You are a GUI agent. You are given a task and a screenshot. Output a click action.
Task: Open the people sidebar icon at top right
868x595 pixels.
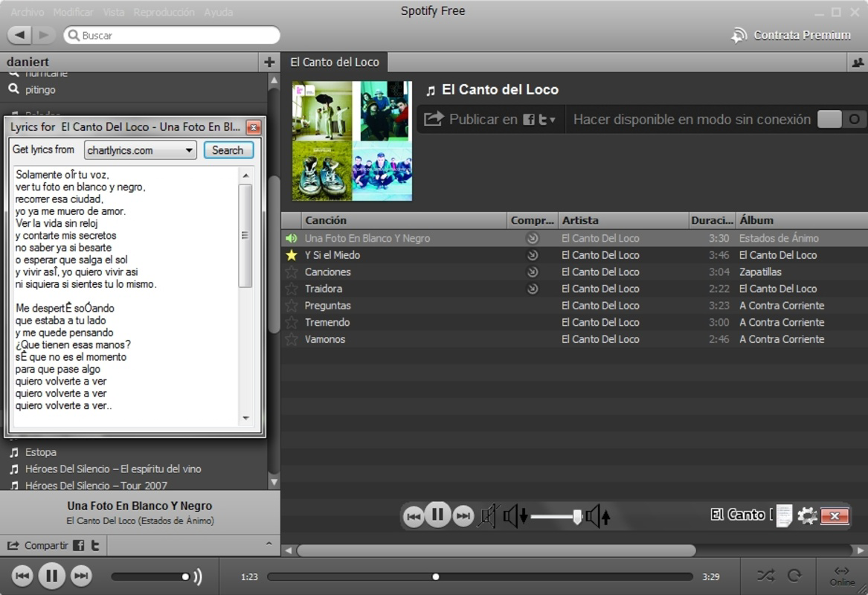858,62
